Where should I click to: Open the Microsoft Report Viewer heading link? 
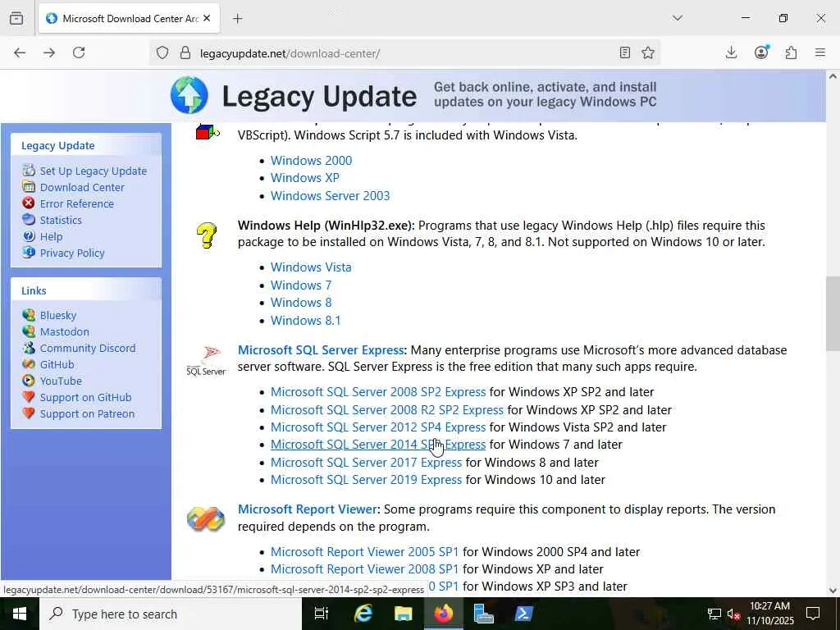308,509
